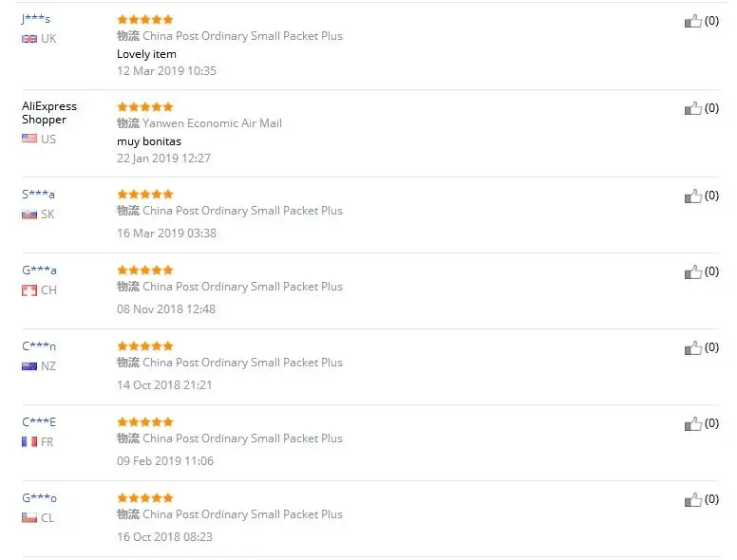This screenshot has width=737, height=560.
Task: Open reviewer G***a profile
Action: click(x=39, y=270)
